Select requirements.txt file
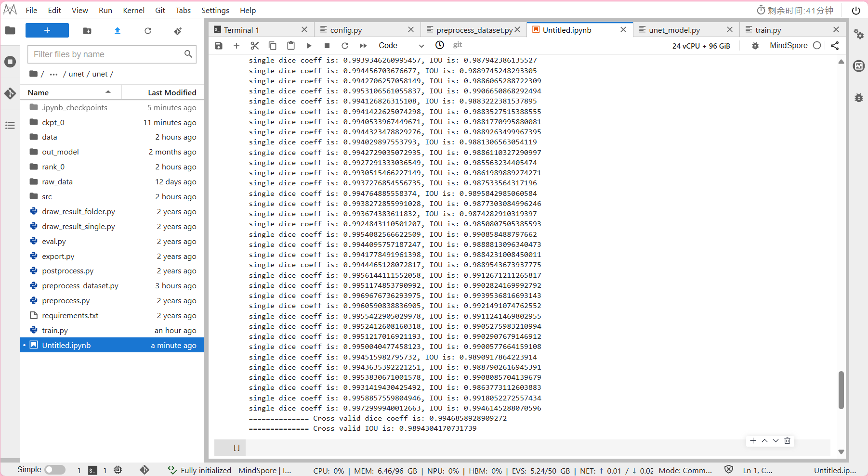868x476 pixels. coord(112,316)
